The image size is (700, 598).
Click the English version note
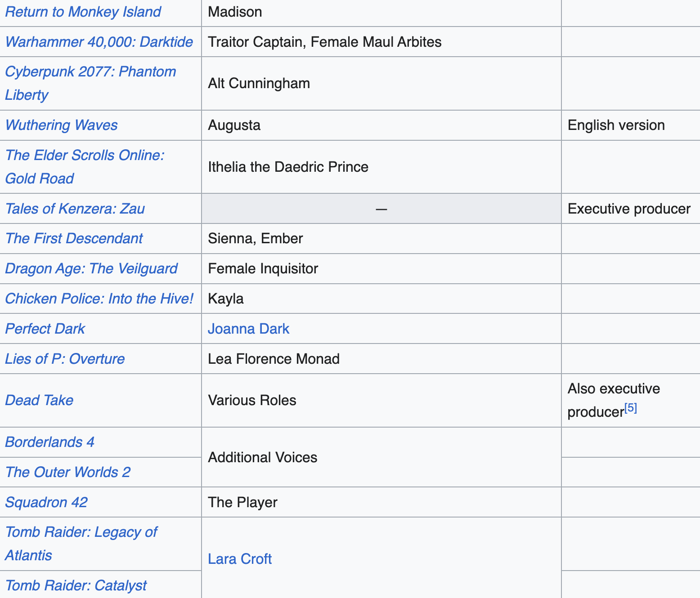(x=616, y=125)
